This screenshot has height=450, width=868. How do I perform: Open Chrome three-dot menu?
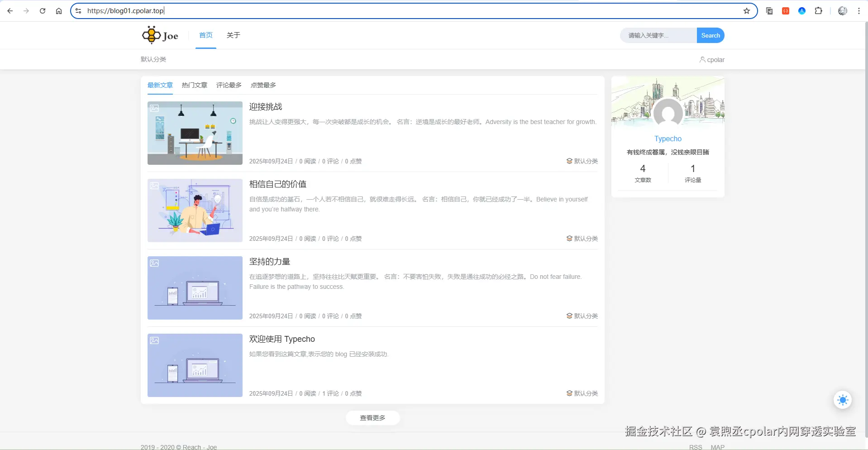[858, 11]
